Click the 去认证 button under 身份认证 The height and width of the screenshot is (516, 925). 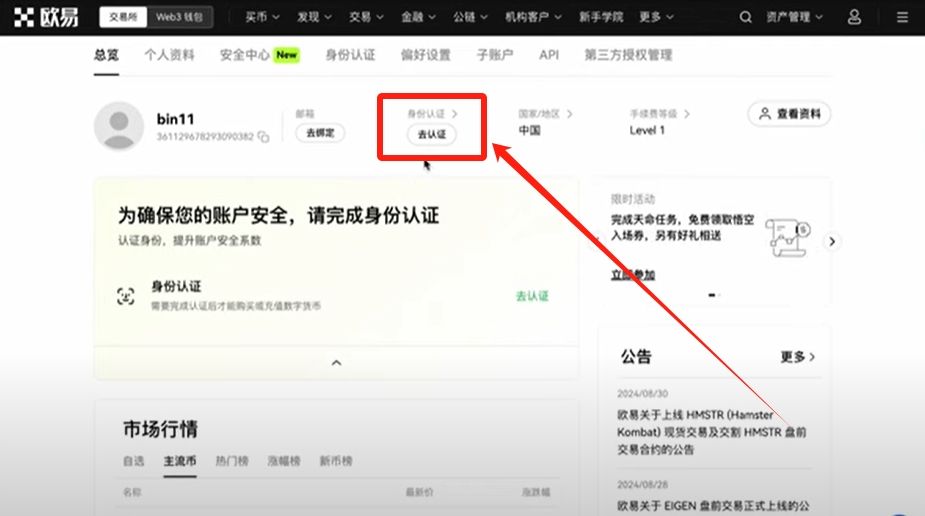coord(431,134)
